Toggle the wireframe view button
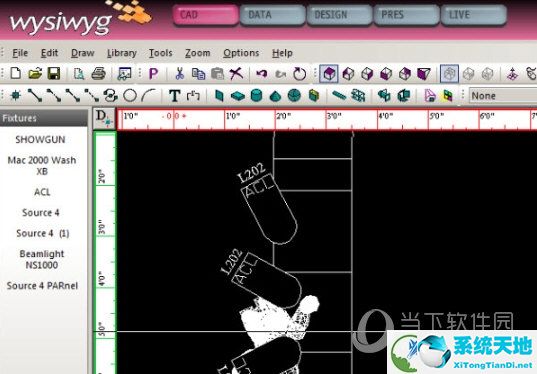This screenshot has height=374, width=537. [x=449, y=73]
